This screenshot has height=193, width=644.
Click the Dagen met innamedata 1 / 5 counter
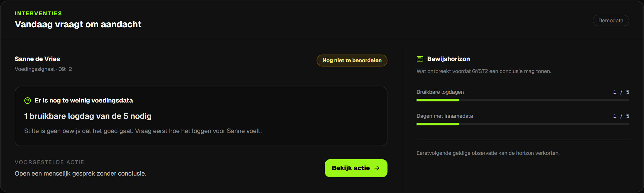(621, 116)
